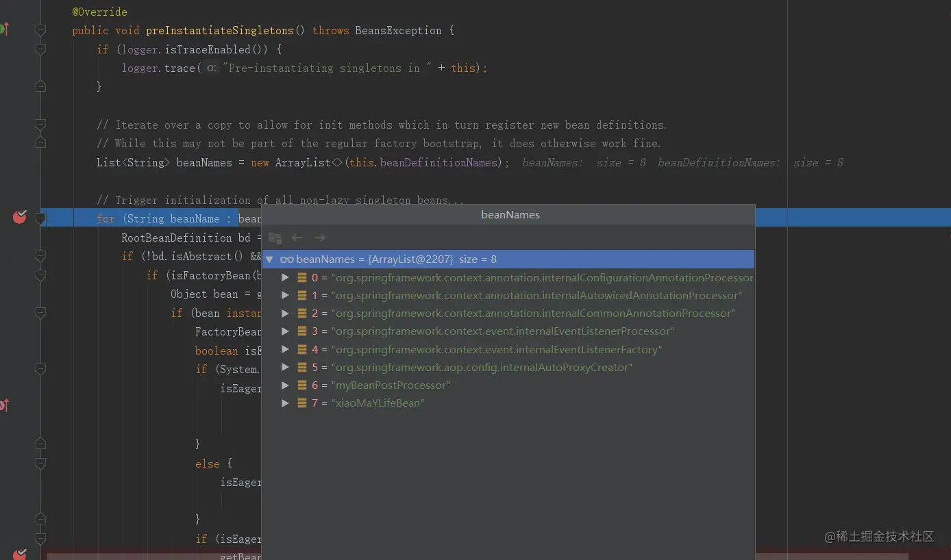The image size is (951, 560).
Task: Select row 0 internalConfigurationAnnotationProcessor value
Action: (542, 277)
